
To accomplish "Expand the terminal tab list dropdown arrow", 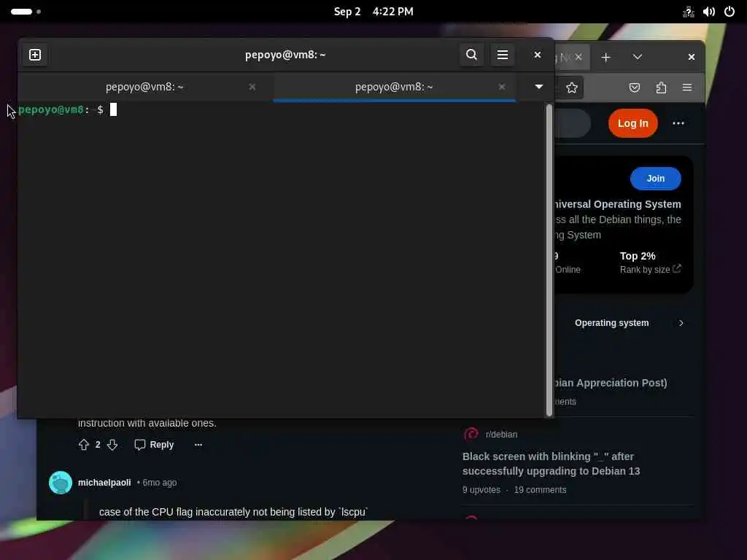I will coord(539,87).
